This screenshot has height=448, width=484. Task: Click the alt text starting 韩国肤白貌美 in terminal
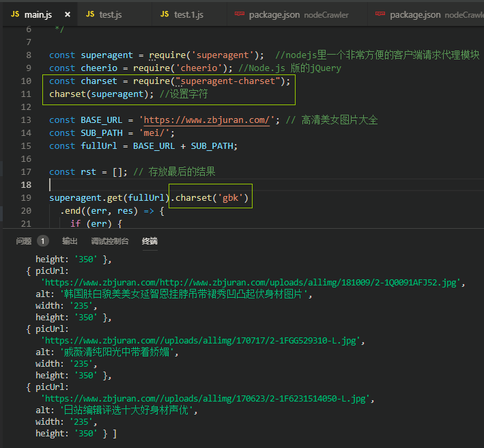[184, 294]
